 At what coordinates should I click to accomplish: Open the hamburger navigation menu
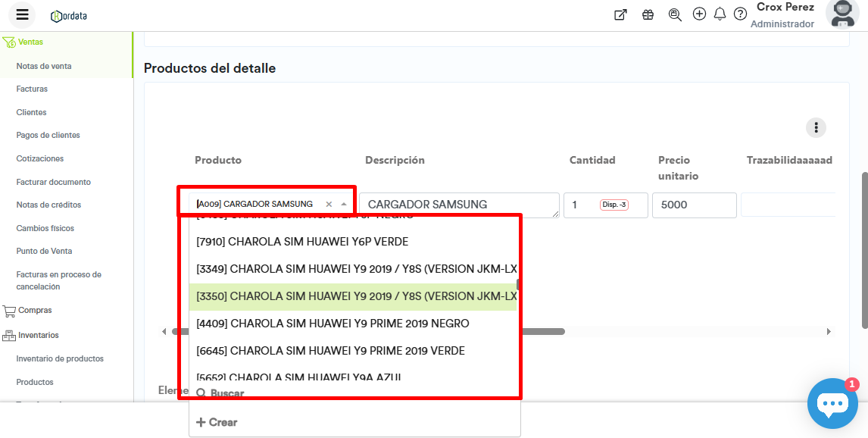point(22,14)
